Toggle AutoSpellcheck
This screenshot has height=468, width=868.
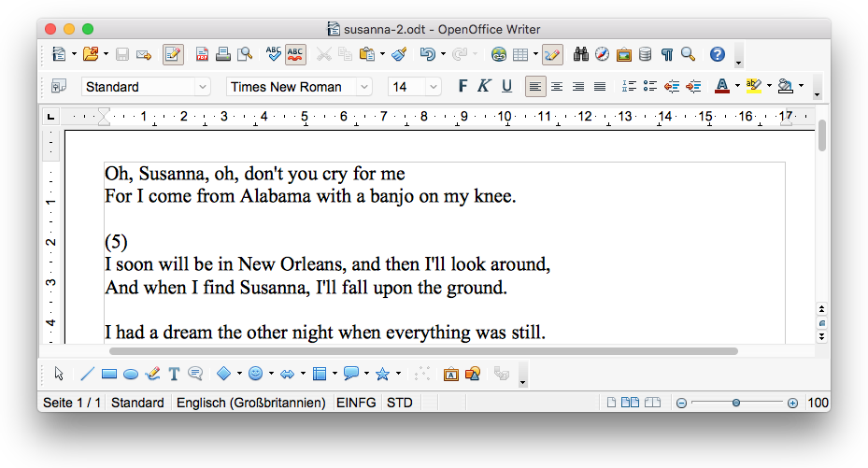[295, 54]
